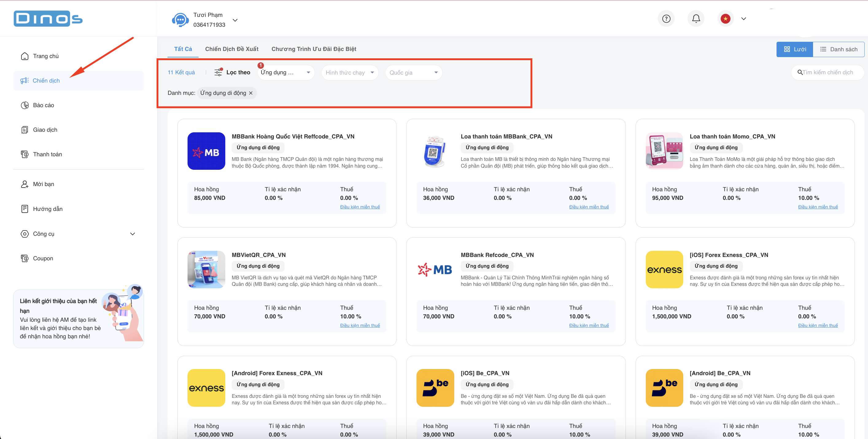The width and height of the screenshot is (868, 439).
Task: Select Báo cáo in the sidebar
Action: pos(44,105)
